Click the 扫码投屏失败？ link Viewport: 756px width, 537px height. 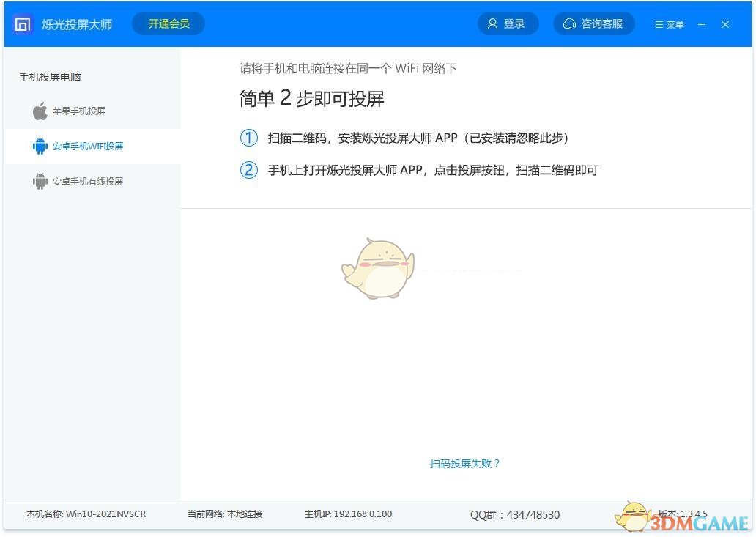(464, 463)
